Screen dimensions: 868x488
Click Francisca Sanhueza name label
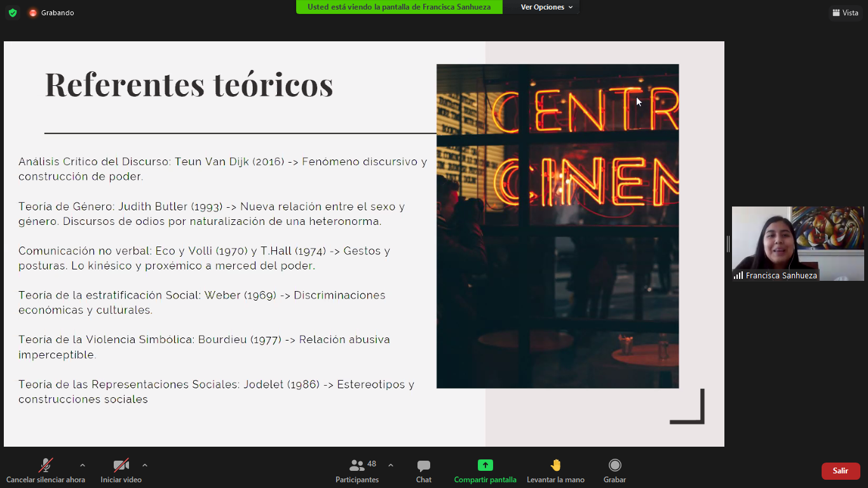781,276
